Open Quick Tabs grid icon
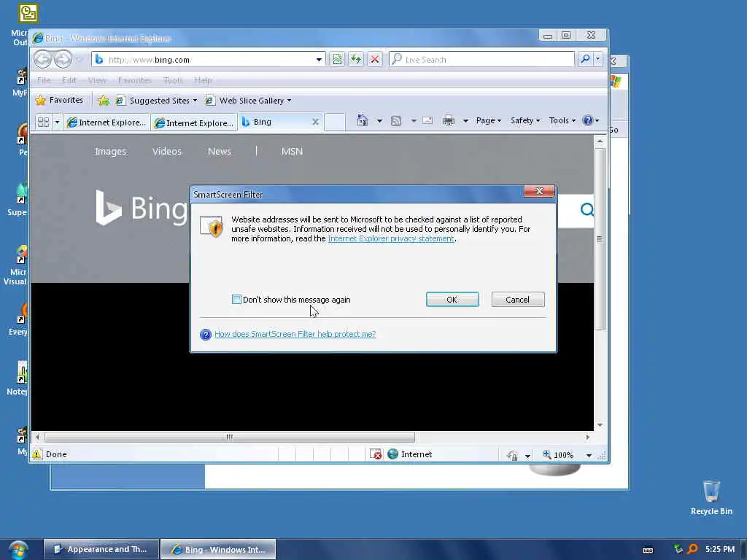The height and width of the screenshot is (560, 747). click(x=43, y=122)
